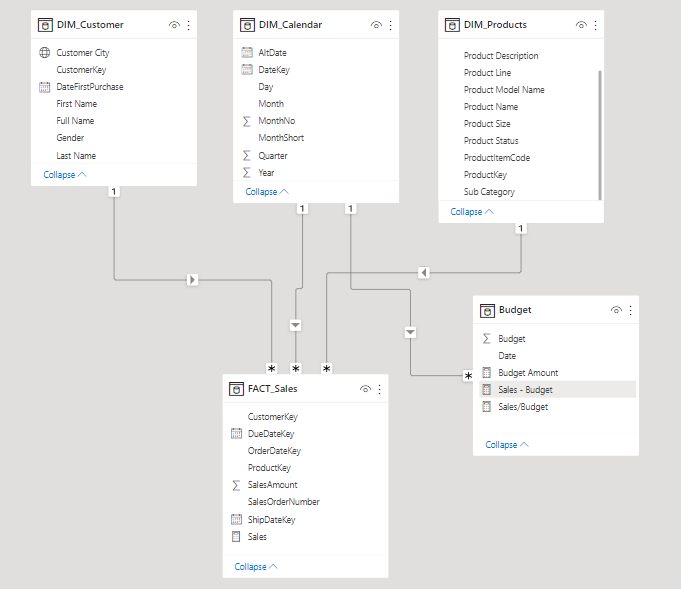Open more options menu for DIM_Products
681x589 pixels.
[x=594, y=25]
